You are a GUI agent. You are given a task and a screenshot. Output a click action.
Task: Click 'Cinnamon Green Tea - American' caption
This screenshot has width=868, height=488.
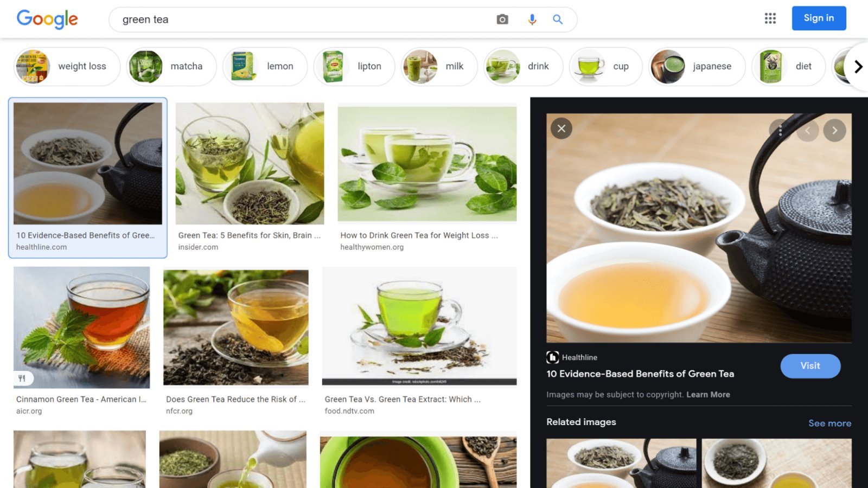click(81, 399)
